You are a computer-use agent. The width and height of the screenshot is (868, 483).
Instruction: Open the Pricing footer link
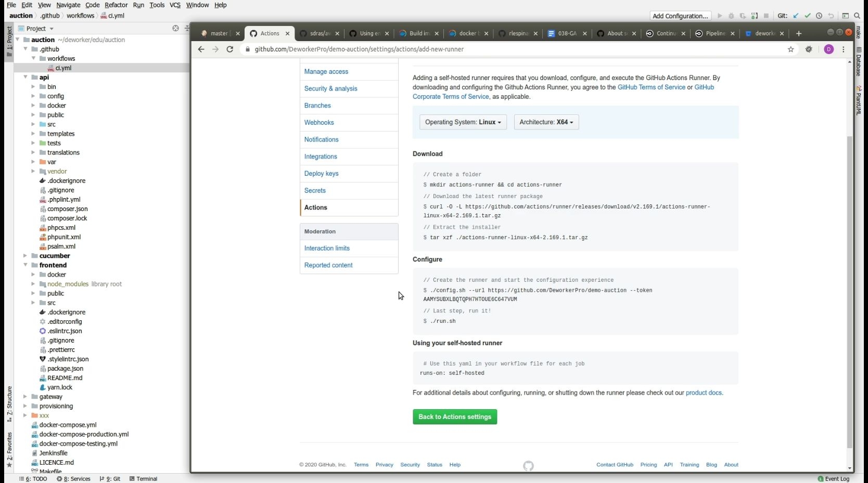[648, 465]
